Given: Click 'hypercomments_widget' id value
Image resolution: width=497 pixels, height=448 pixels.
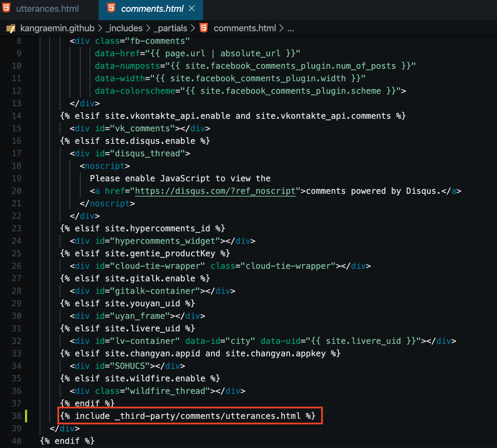Looking at the screenshot, I should [x=165, y=241].
